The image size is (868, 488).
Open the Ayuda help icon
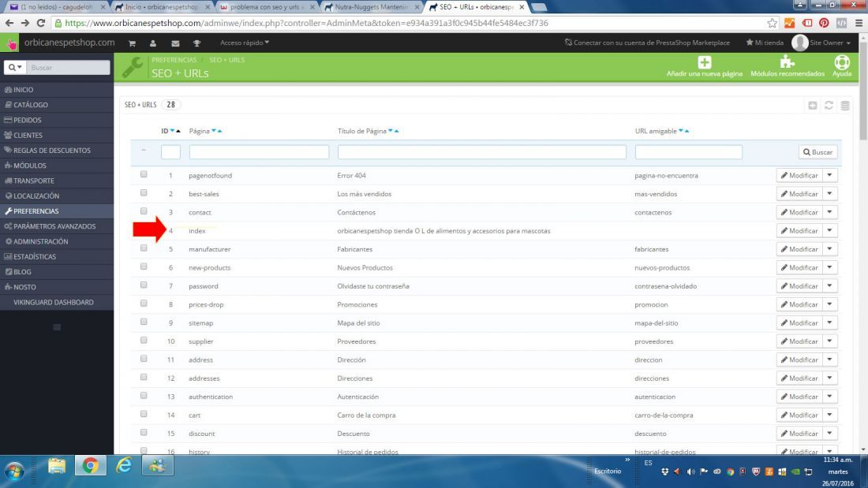pos(842,62)
